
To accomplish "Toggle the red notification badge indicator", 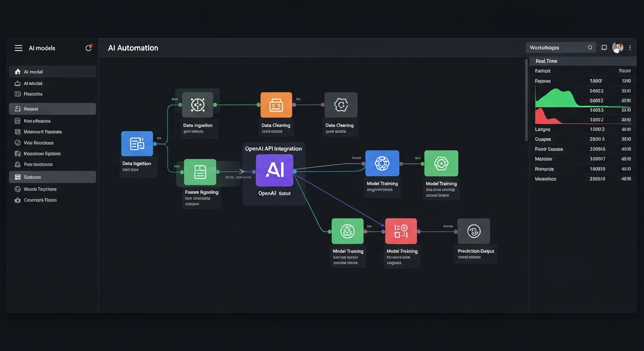I will click(x=91, y=44).
